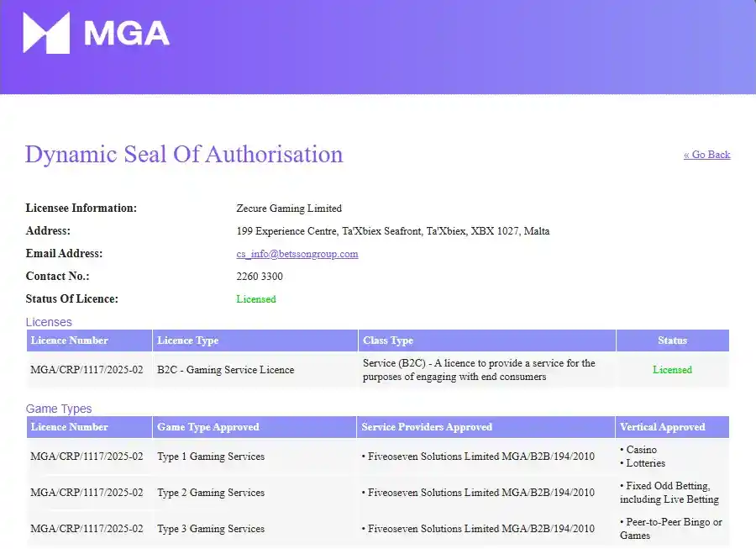Click the Contact No. label

(x=57, y=276)
